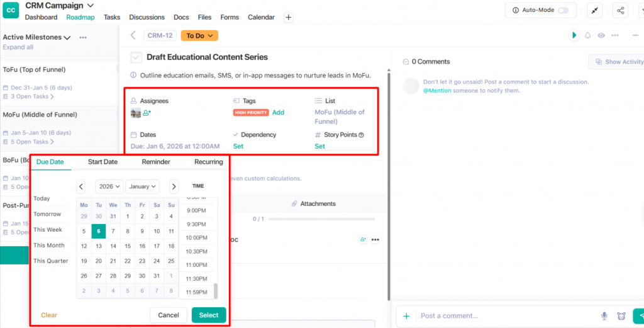The height and width of the screenshot is (328, 644).
Task: Select 11:59PM in the time list
Action: point(196,293)
